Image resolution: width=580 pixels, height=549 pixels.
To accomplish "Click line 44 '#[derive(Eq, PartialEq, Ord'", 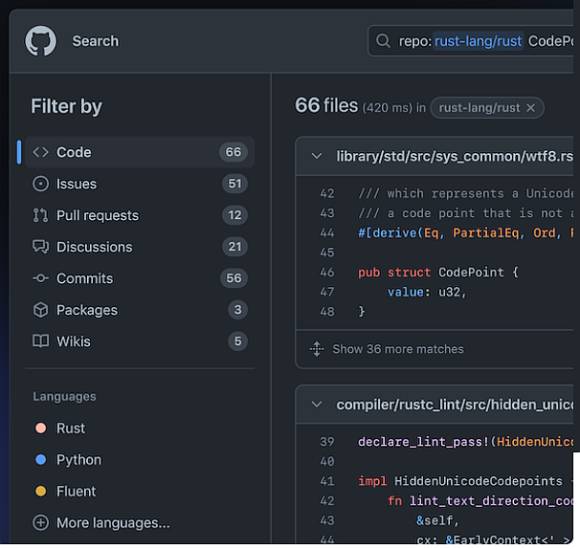I will 465,233.
